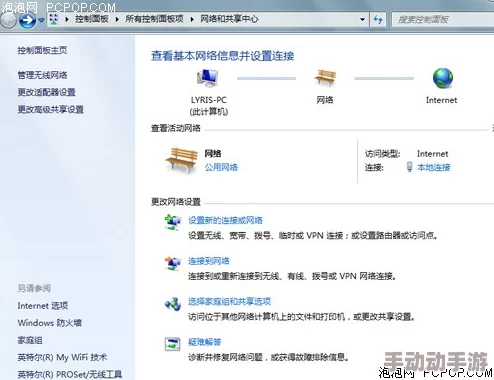This screenshot has width=494, height=380.
Task: Select the 所有控制面板项 breadcrumb
Action: [154, 19]
